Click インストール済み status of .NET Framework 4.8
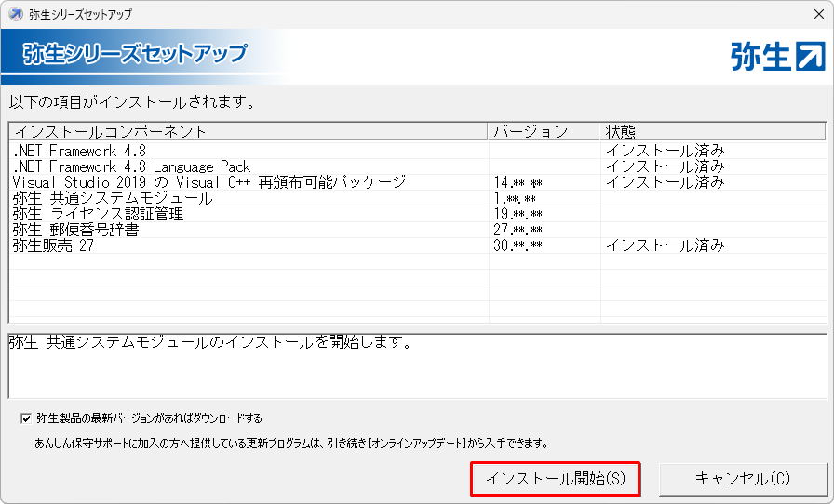 coord(666,151)
